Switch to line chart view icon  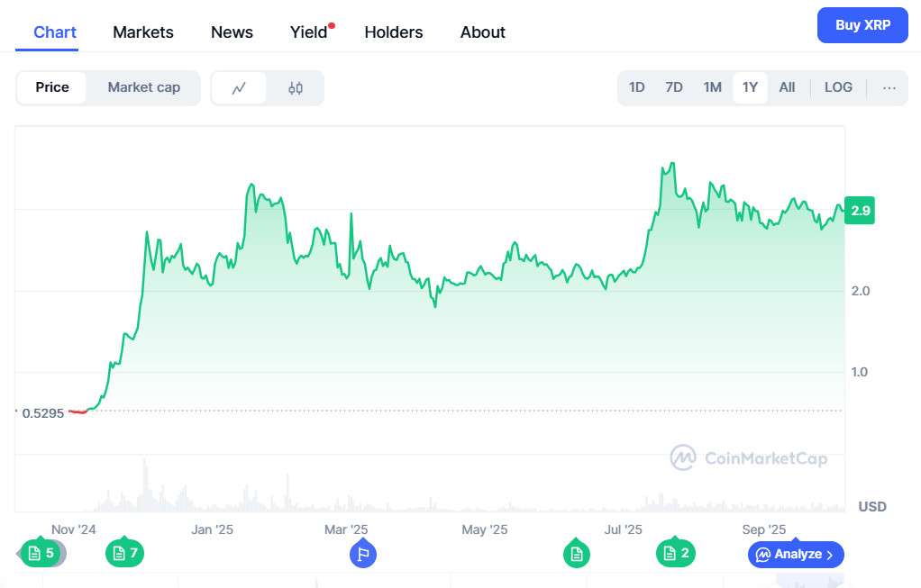[x=239, y=88]
